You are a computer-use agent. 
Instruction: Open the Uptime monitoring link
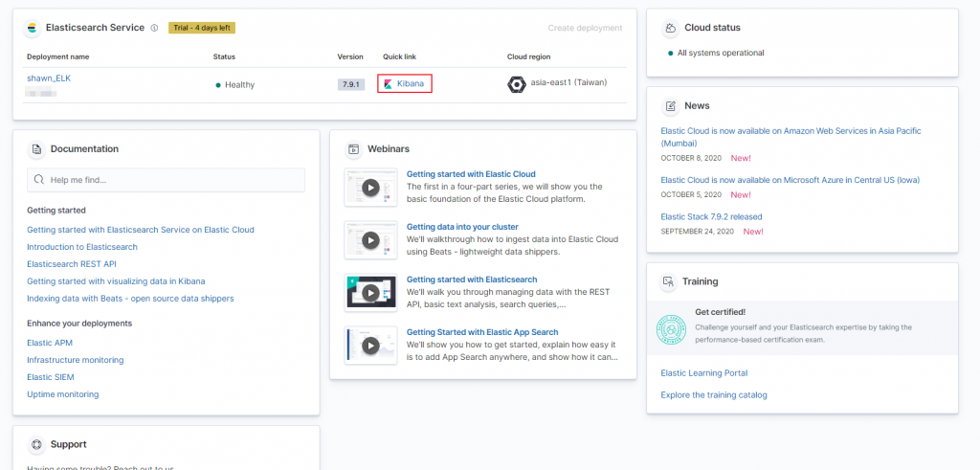tap(63, 394)
